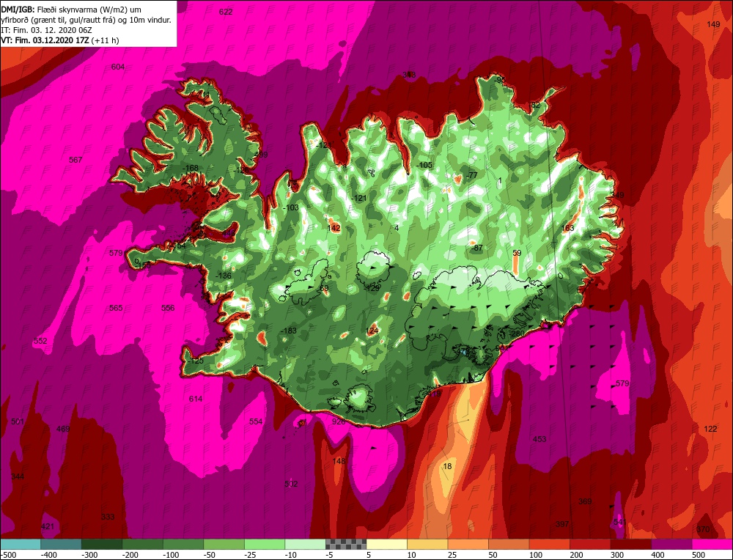Viewport: 733px width, 560px height.
Task: Click the orange 25 to 50 legend swatch
Action: click(468, 544)
